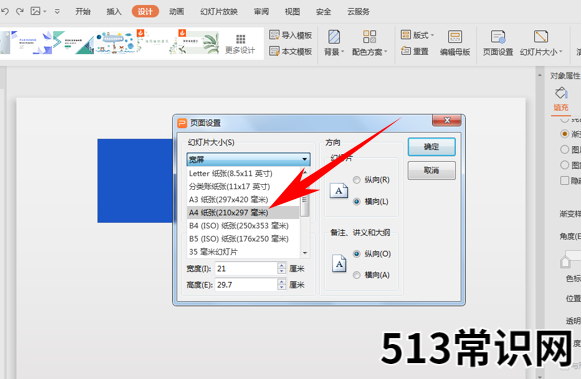Switch to the 幻灯片放映 tab
Viewport: 582px width, 379px height.
pyautogui.click(x=219, y=12)
